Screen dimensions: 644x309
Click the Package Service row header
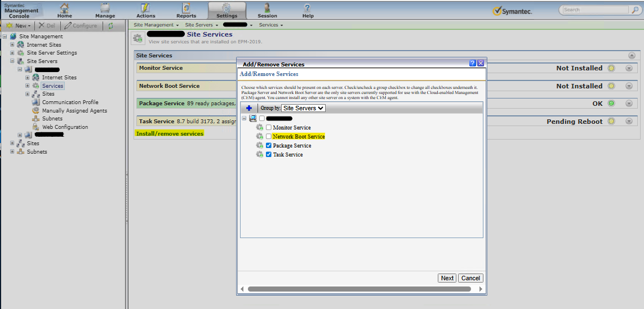coord(186,104)
